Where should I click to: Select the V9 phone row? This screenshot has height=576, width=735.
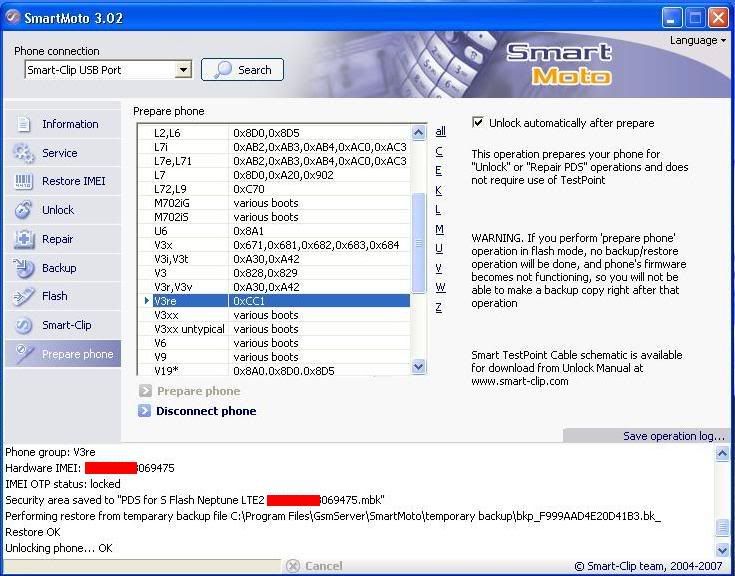click(274, 357)
